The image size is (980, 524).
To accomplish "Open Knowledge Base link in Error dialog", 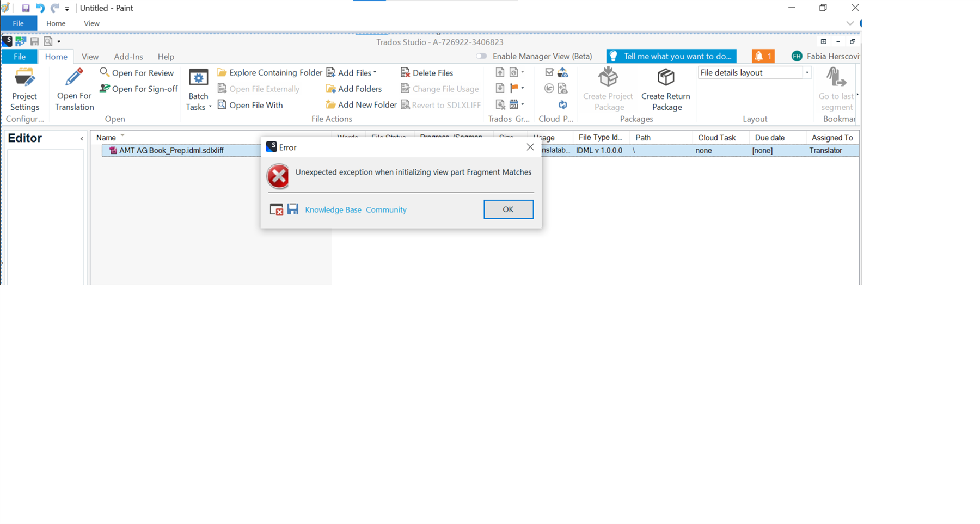I will point(333,209).
